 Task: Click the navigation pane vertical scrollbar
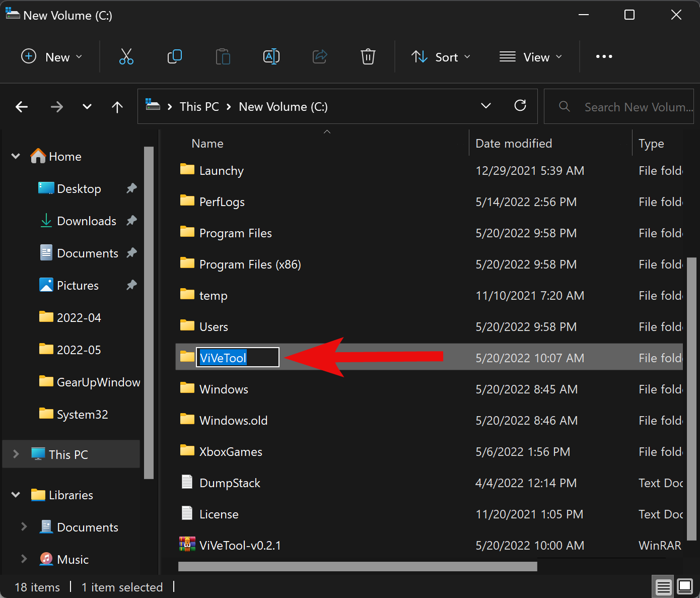pyautogui.click(x=148, y=312)
